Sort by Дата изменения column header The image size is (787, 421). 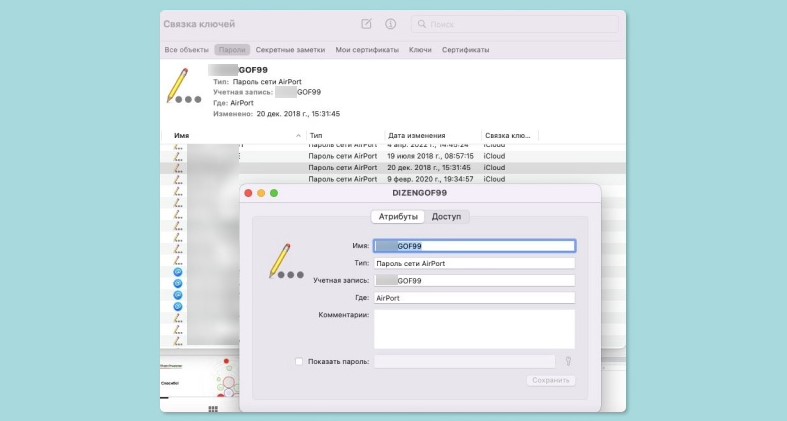click(x=433, y=135)
